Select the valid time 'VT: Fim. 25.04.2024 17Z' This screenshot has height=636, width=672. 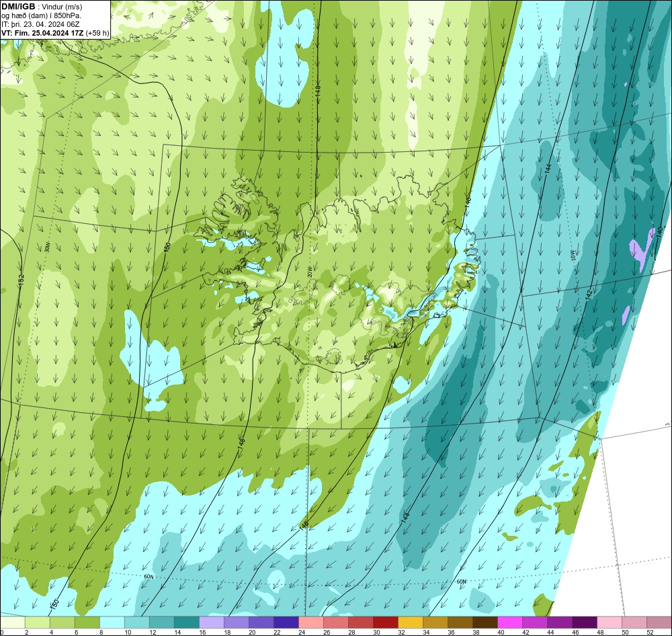point(42,33)
